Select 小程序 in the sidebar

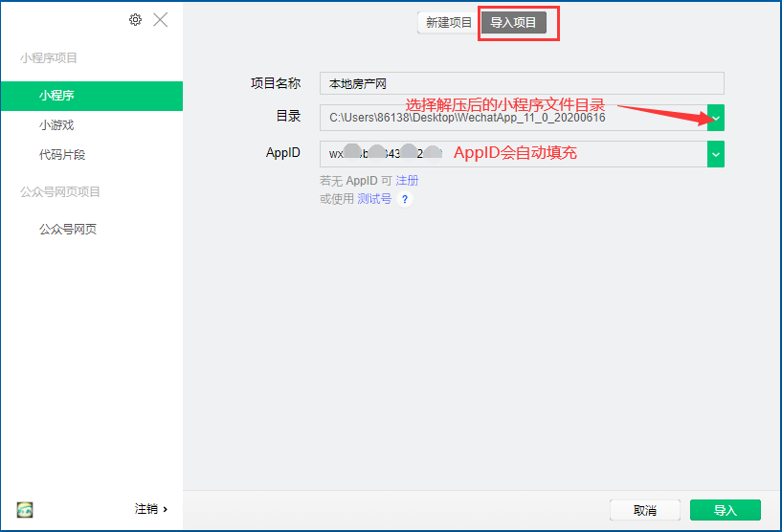click(92, 96)
